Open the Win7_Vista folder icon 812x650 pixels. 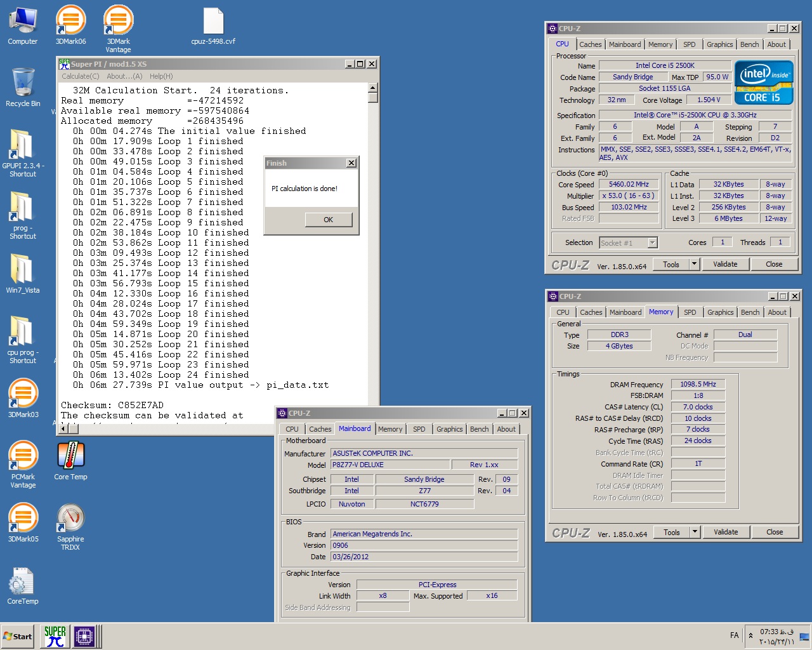(x=23, y=273)
